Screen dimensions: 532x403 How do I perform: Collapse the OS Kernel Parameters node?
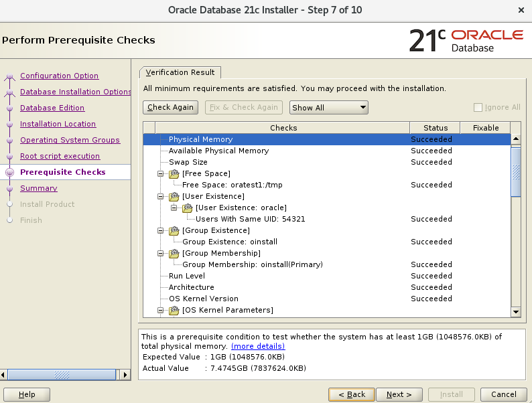(x=161, y=310)
